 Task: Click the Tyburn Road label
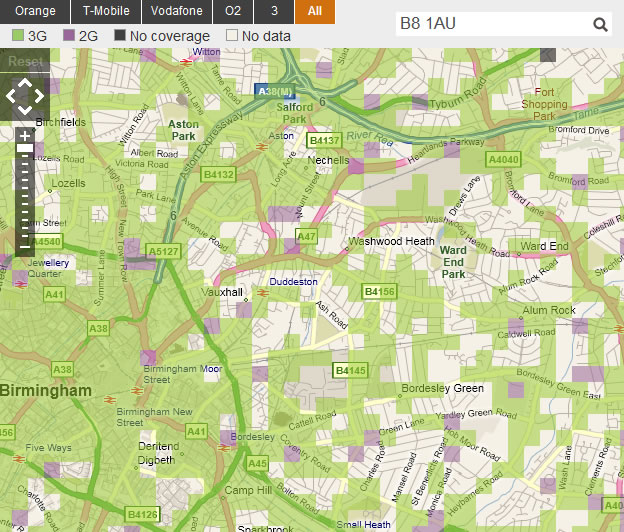coord(458,94)
